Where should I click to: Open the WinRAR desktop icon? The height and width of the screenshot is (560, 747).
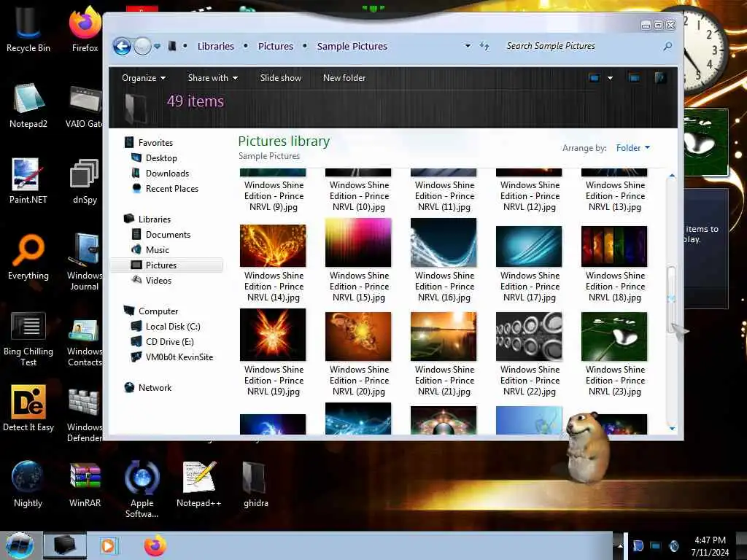tap(85, 484)
